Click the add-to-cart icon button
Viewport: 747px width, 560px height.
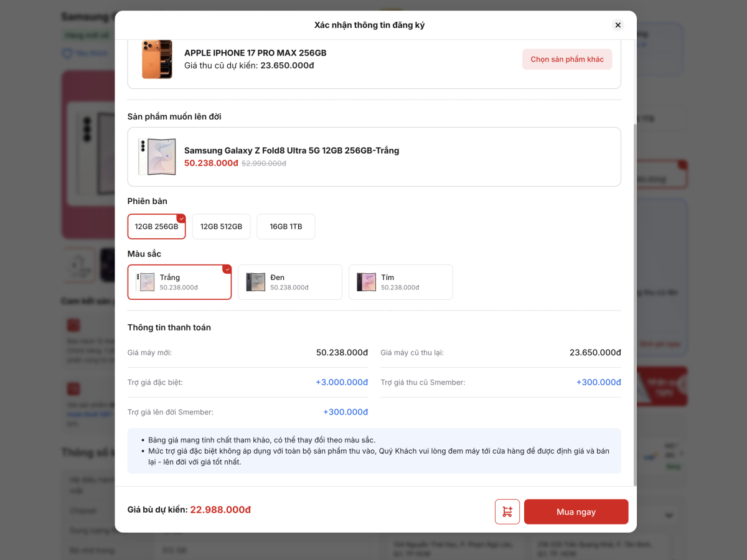(x=507, y=511)
